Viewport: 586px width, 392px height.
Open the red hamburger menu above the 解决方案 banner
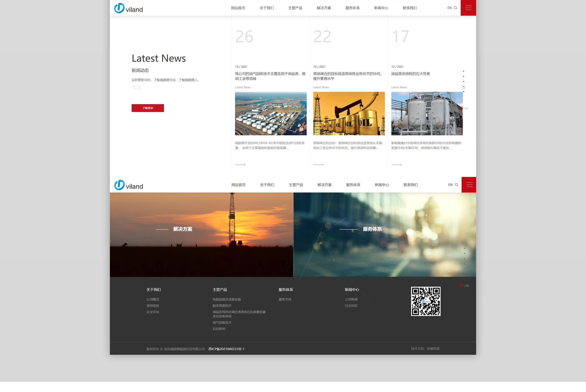pyautogui.click(x=469, y=185)
